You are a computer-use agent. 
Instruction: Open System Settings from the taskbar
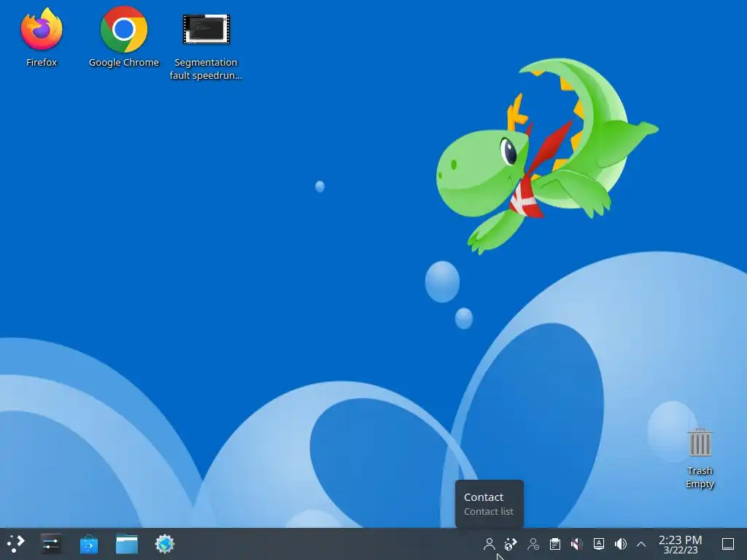[50, 544]
